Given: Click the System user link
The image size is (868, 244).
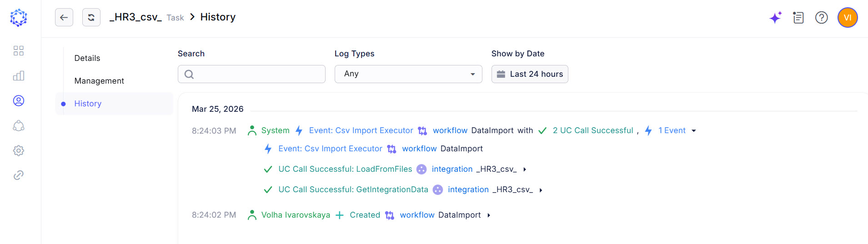Looking at the screenshot, I should coord(275,130).
